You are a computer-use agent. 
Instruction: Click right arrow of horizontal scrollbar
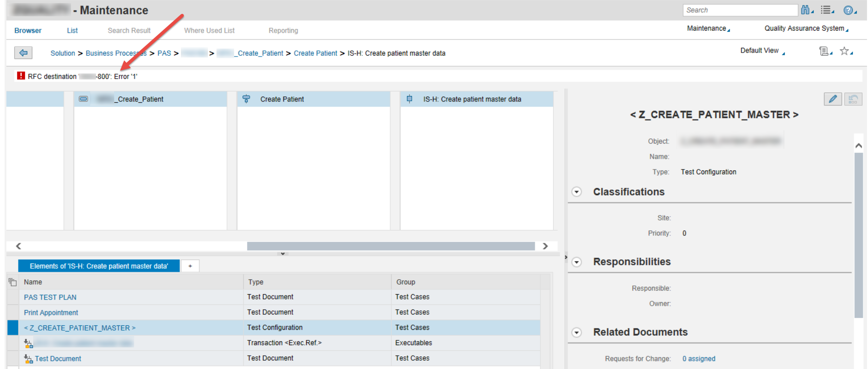(x=545, y=246)
